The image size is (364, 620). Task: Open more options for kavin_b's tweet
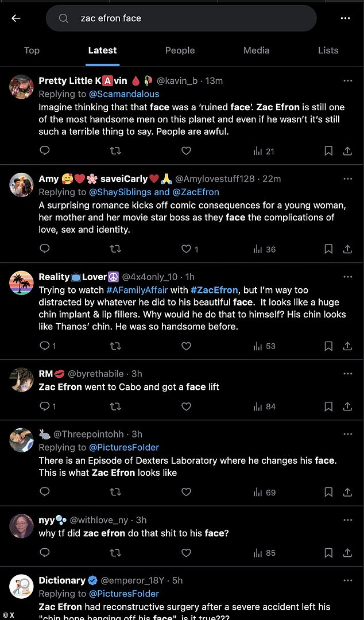[348, 81]
